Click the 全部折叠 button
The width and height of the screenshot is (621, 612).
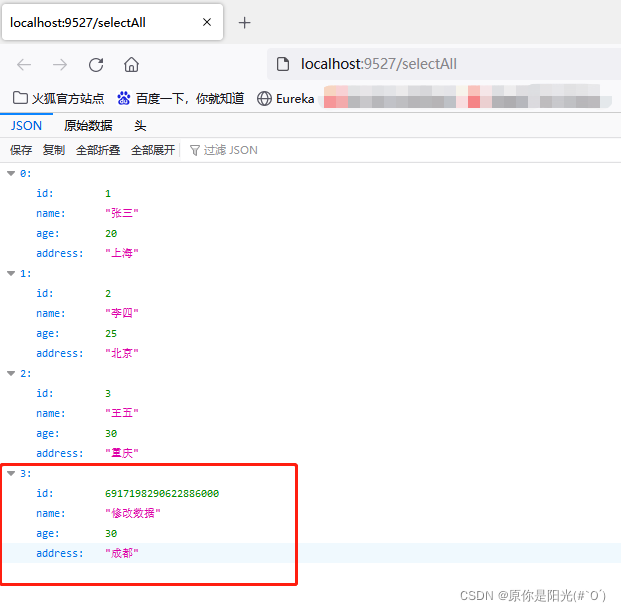coord(98,150)
